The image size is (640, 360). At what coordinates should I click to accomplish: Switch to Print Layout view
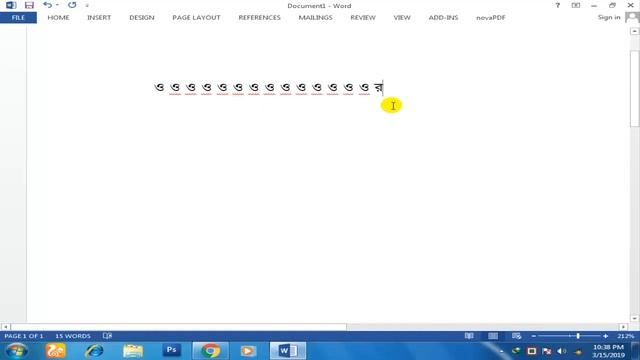point(493,336)
